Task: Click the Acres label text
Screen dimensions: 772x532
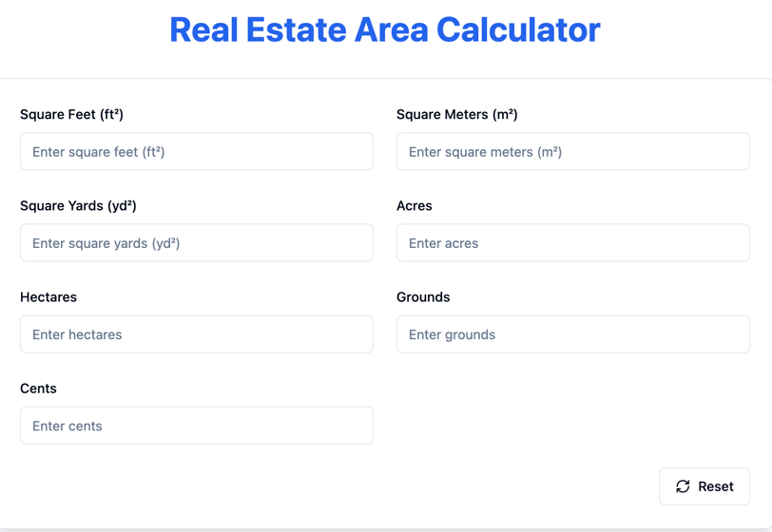Action: tap(414, 205)
